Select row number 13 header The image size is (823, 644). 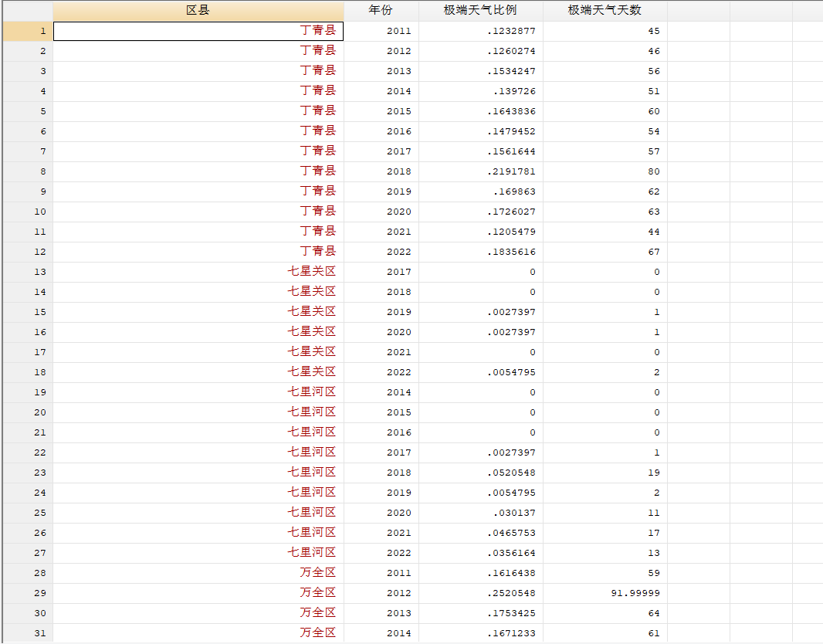28,272
